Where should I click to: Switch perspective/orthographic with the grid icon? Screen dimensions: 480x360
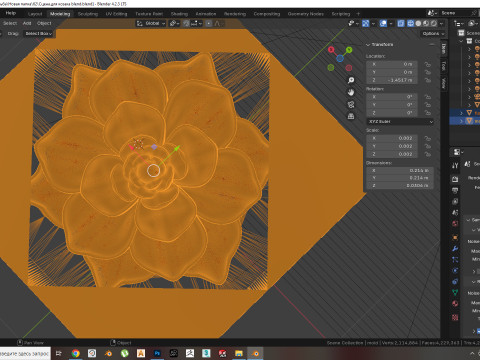coord(351,116)
